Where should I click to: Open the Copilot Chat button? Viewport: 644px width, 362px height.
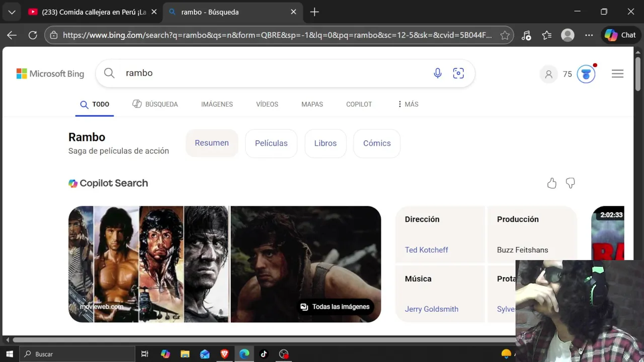click(x=620, y=35)
